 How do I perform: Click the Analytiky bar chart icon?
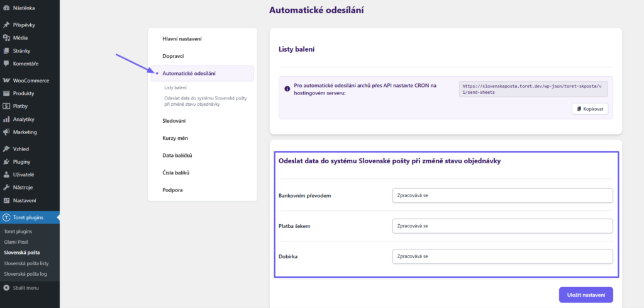pyautogui.click(x=6, y=119)
